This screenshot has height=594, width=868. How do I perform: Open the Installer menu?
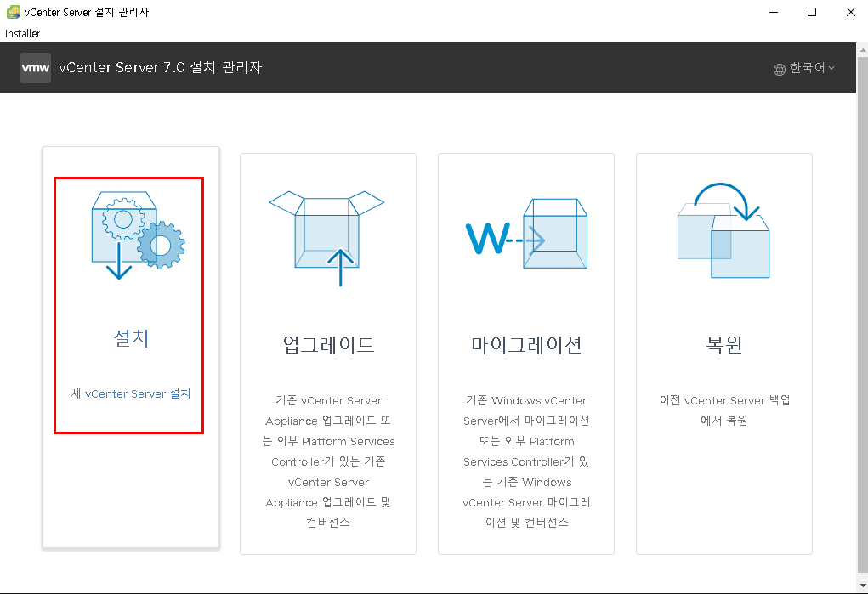tap(23, 33)
